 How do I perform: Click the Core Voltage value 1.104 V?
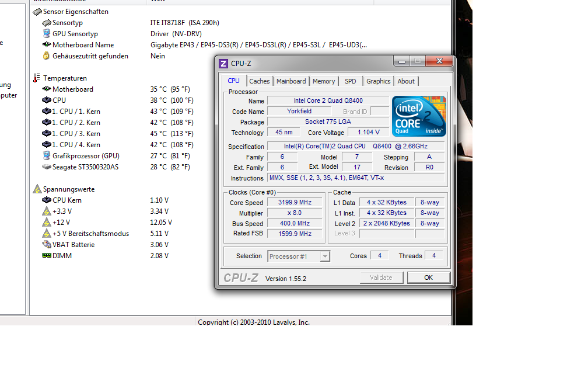369,132
